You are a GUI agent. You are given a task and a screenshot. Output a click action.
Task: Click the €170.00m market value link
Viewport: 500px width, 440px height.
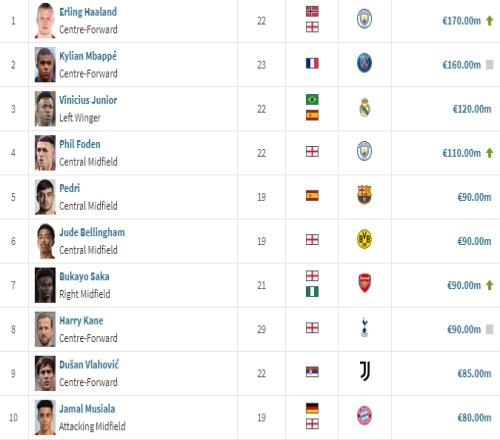tap(462, 21)
